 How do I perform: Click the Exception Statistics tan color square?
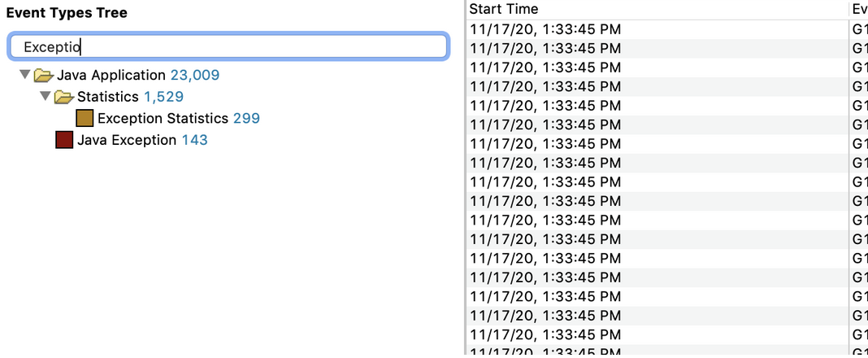[85, 119]
